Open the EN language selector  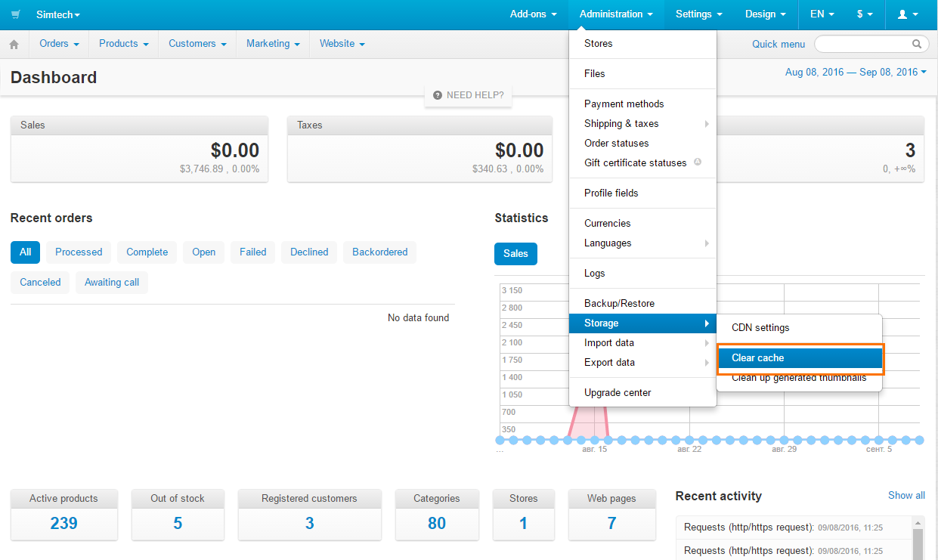822,14
